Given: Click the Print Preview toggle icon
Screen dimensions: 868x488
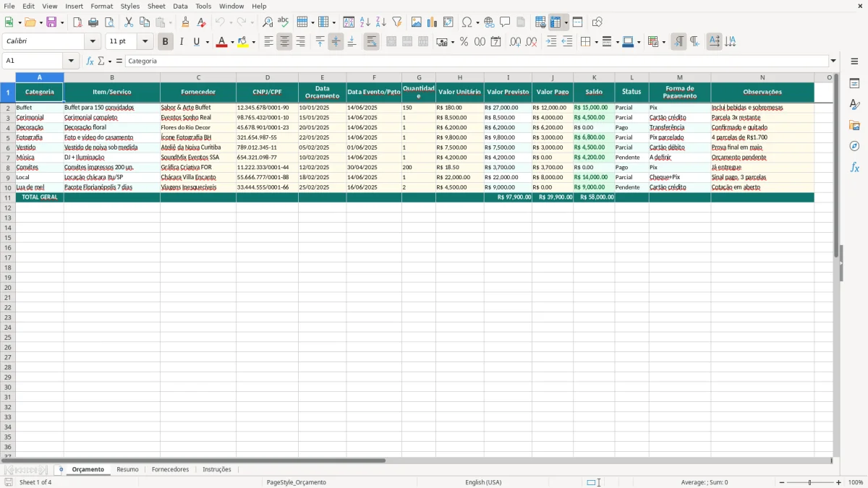Looking at the screenshot, I should [109, 22].
